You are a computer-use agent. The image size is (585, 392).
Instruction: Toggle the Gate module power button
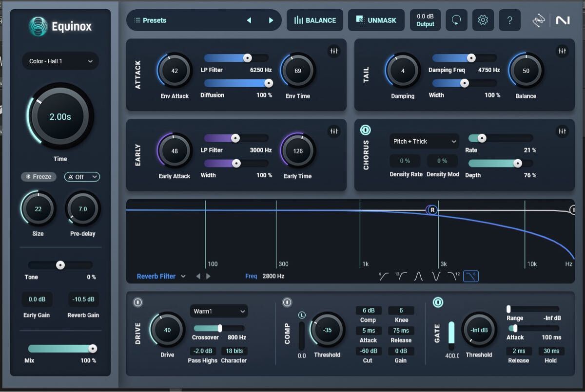pyautogui.click(x=438, y=302)
